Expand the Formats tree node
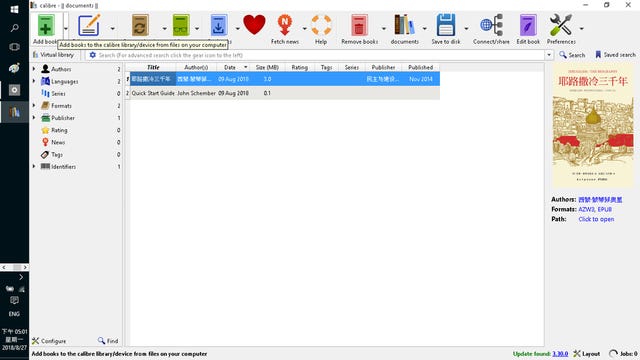This screenshot has width=640, height=360. pyautogui.click(x=34, y=105)
